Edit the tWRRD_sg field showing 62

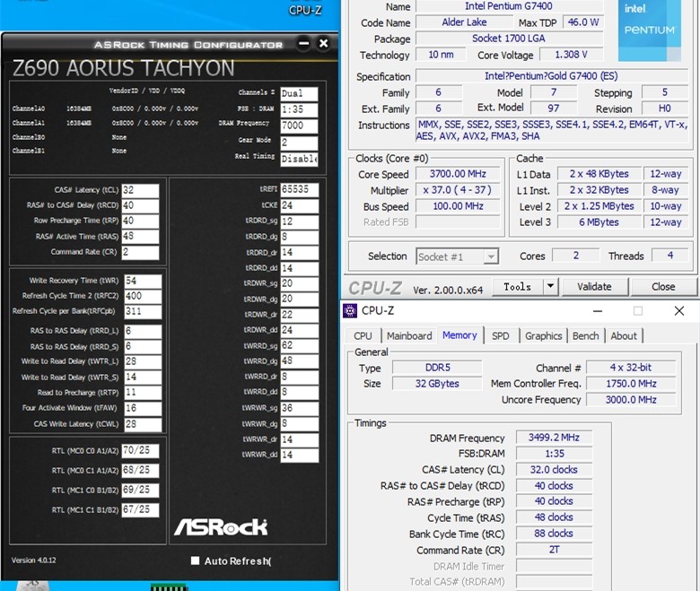click(x=300, y=345)
